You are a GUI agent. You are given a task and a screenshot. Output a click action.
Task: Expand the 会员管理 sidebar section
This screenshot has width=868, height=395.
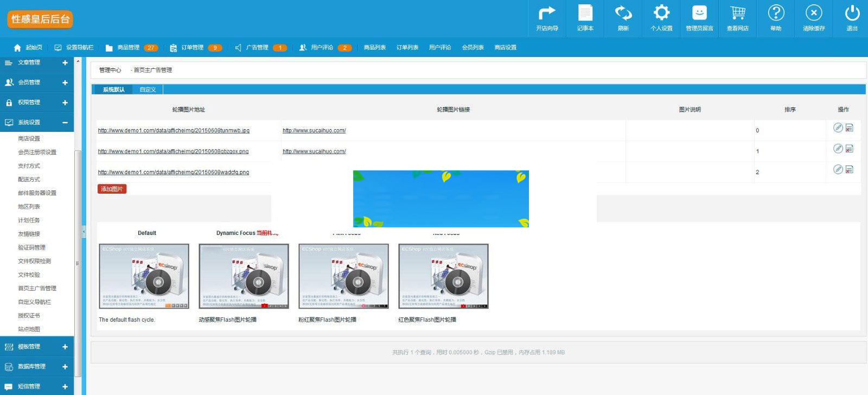point(65,82)
